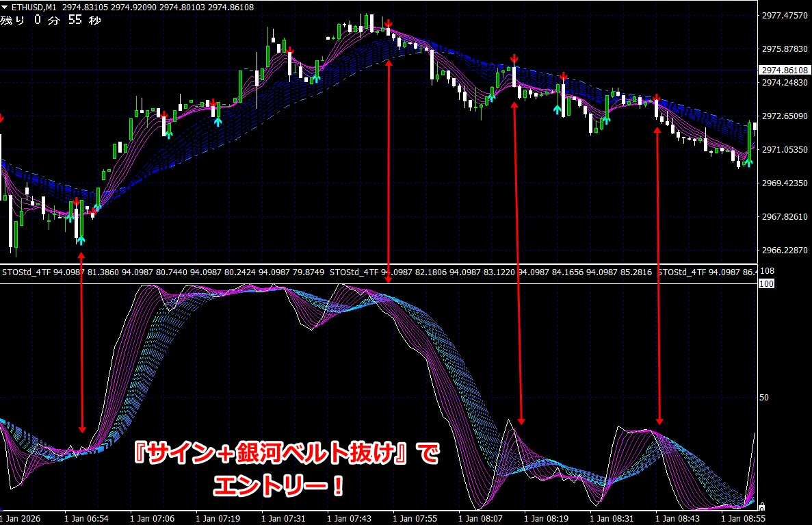812x525 pixels.
Task: Click the 50 level label on oscillator scale
Action: pos(764,397)
